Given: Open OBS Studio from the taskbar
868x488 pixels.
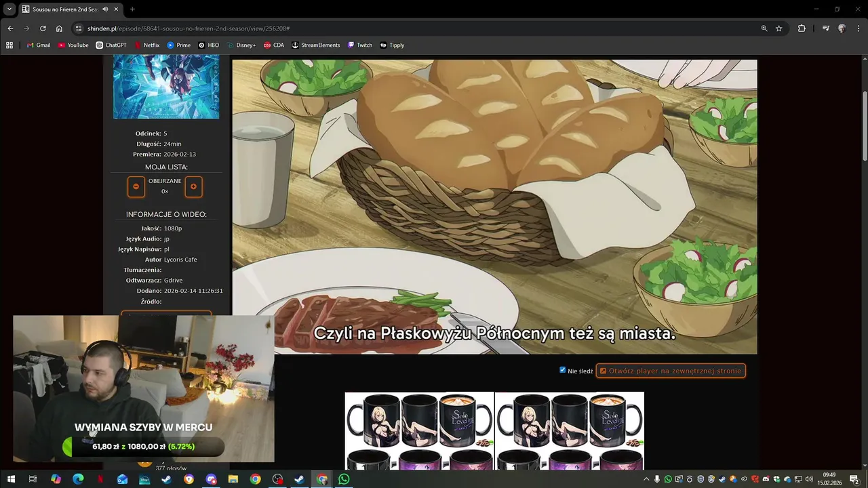Looking at the screenshot, I should pyautogui.click(x=278, y=479).
